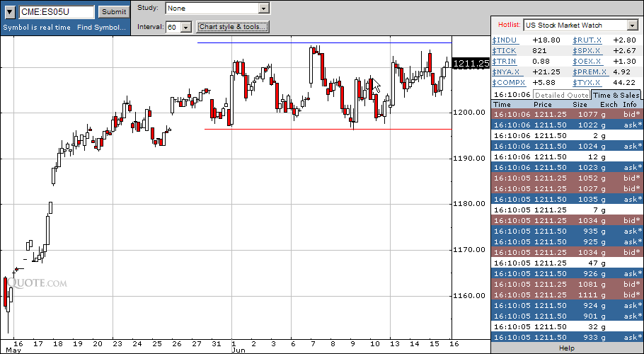The height and width of the screenshot is (354, 644).
Task: Switch to the Detailed Quote tab
Action: [x=562, y=95]
